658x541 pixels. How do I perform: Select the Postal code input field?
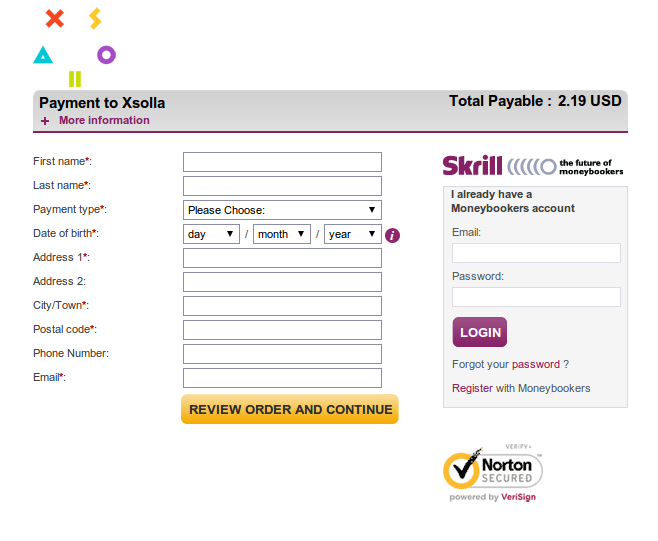pyautogui.click(x=282, y=330)
